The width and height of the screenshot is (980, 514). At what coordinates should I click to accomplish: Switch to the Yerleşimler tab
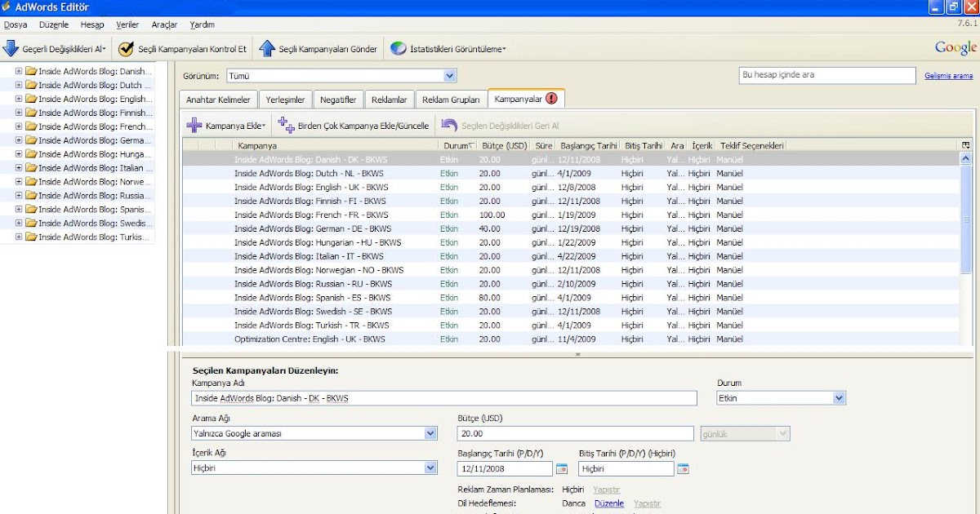285,100
